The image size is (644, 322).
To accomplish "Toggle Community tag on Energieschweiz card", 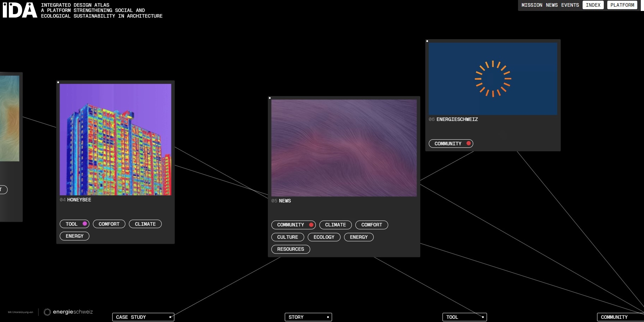I will pyautogui.click(x=451, y=144).
